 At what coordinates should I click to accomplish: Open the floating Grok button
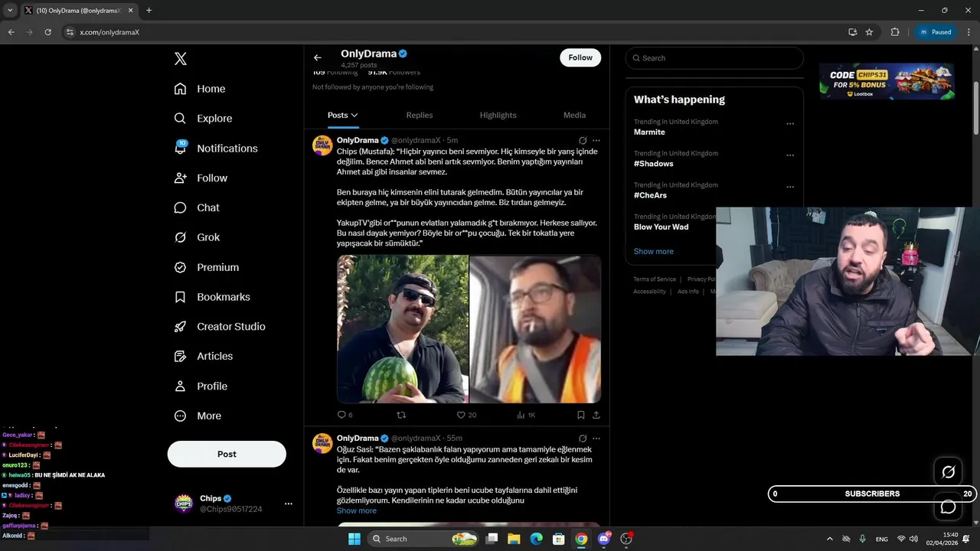948,472
